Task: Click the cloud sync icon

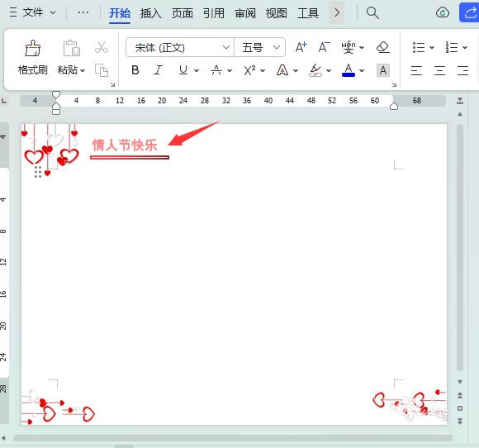Action: tap(443, 12)
